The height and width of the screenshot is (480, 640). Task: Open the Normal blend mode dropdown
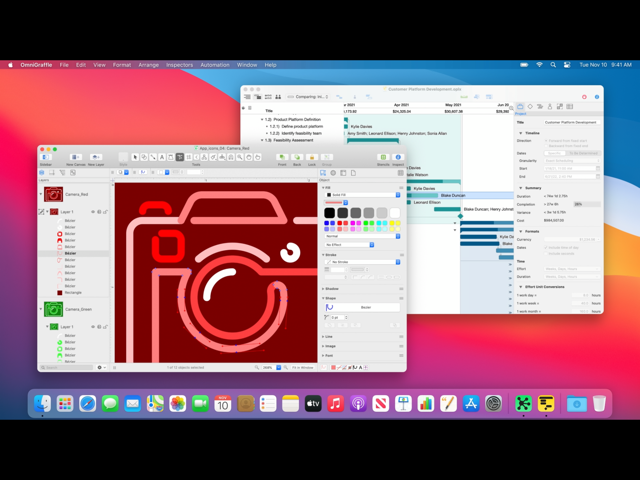coord(363,236)
